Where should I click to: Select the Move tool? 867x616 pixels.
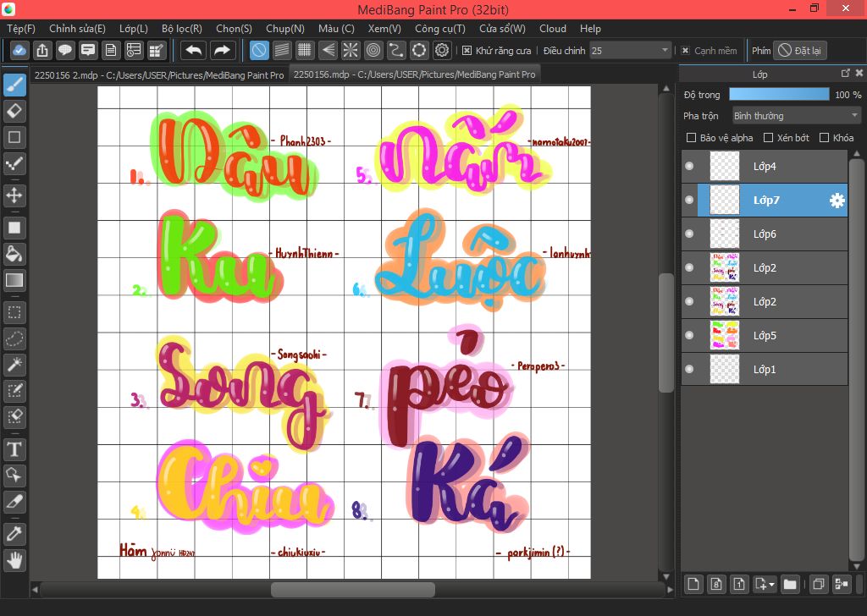[x=14, y=195]
